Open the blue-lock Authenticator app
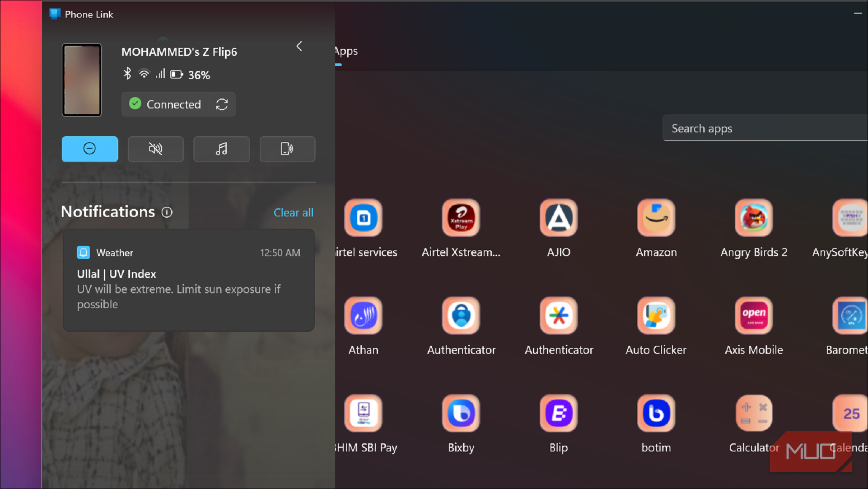The height and width of the screenshot is (489, 868). [461, 325]
